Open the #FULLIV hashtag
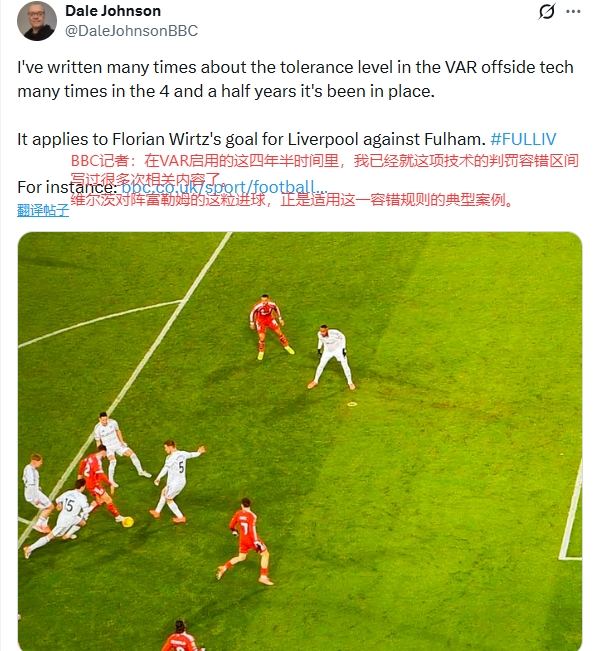The height and width of the screenshot is (651, 595). tap(523, 139)
